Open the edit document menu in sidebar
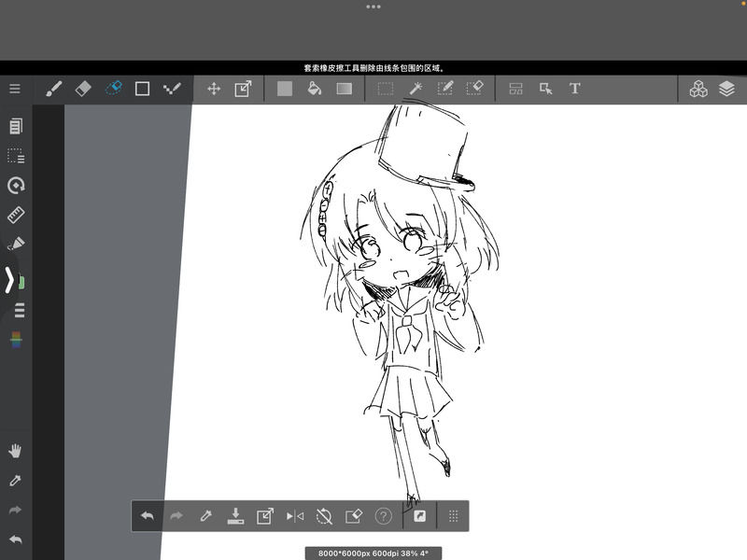The width and height of the screenshot is (747, 560). (x=16, y=126)
